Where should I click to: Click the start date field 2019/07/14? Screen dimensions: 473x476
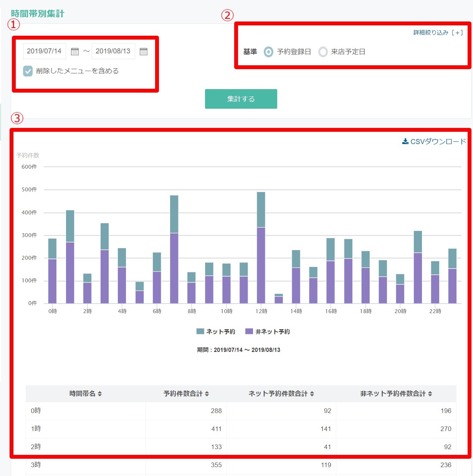(45, 51)
